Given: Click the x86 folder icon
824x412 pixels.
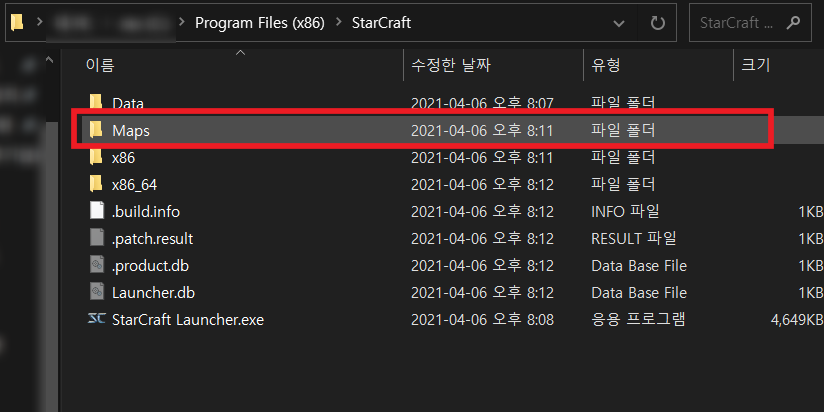Looking at the screenshot, I should click(96, 157).
